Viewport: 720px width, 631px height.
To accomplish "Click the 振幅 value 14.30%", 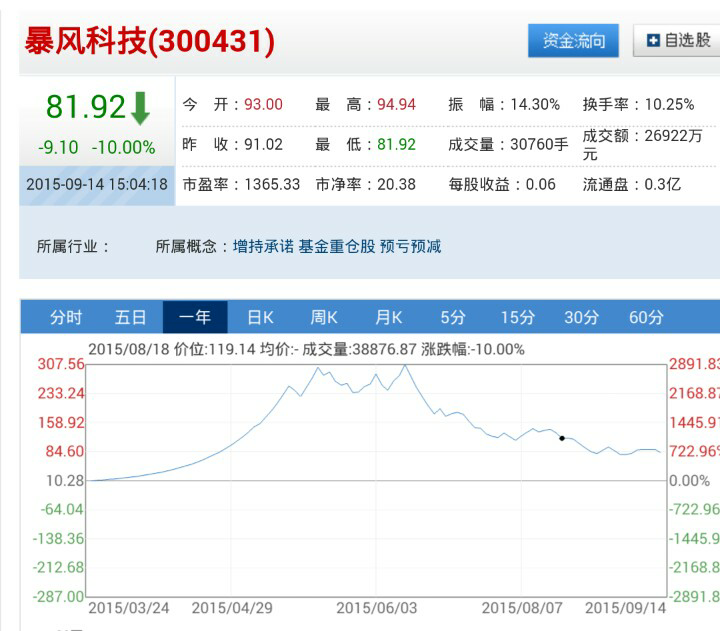I will (x=535, y=104).
